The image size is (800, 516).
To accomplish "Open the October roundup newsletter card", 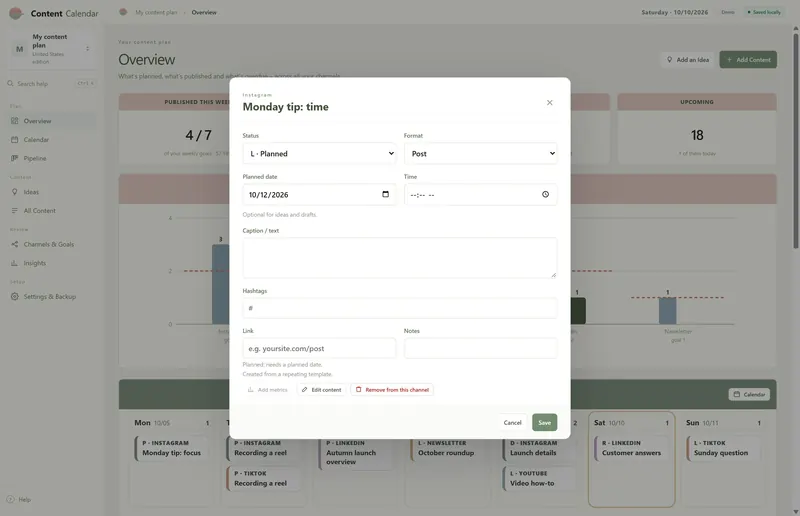I will 447,448.
